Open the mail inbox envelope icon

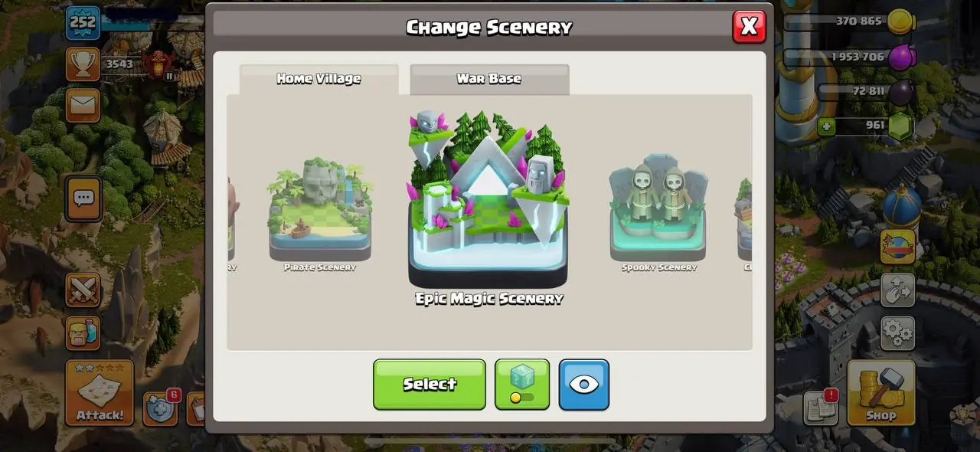click(x=83, y=105)
